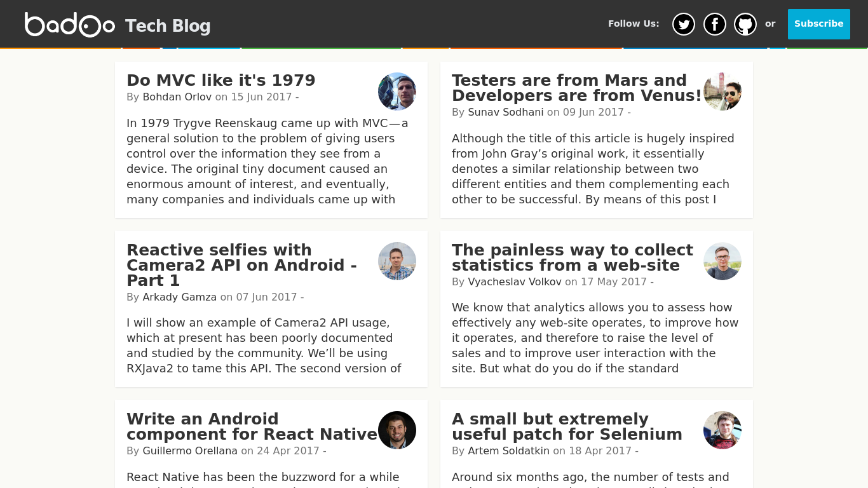Open 'A small but extremely useful patch' article

(x=567, y=427)
